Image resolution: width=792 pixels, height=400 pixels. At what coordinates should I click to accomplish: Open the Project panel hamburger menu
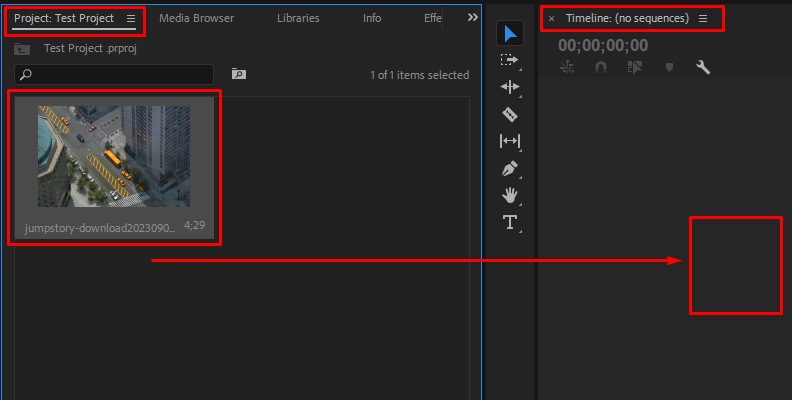click(x=131, y=18)
